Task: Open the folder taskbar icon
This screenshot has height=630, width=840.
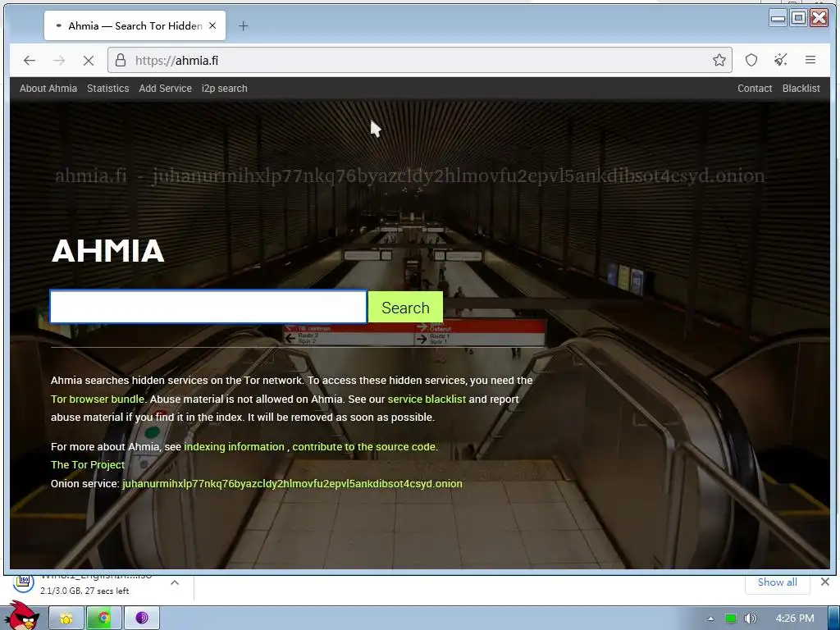Action: [66, 619]
